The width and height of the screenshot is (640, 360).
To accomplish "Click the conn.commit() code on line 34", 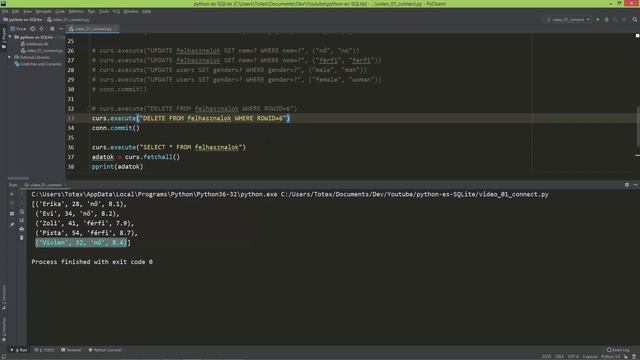I will pyautogui.click(x=116, y=128).
